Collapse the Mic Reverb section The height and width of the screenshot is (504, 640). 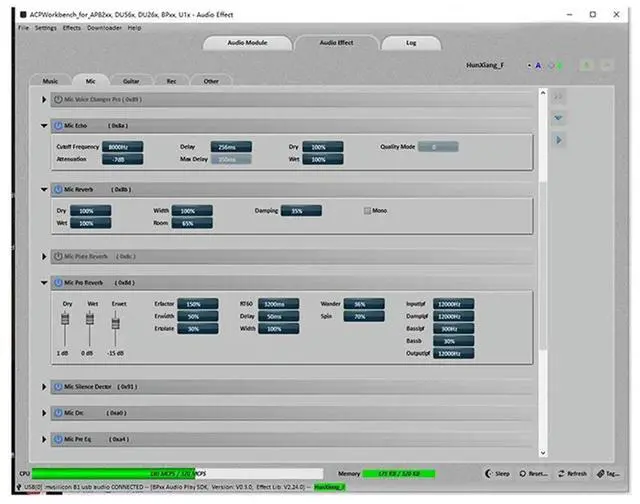44,189
